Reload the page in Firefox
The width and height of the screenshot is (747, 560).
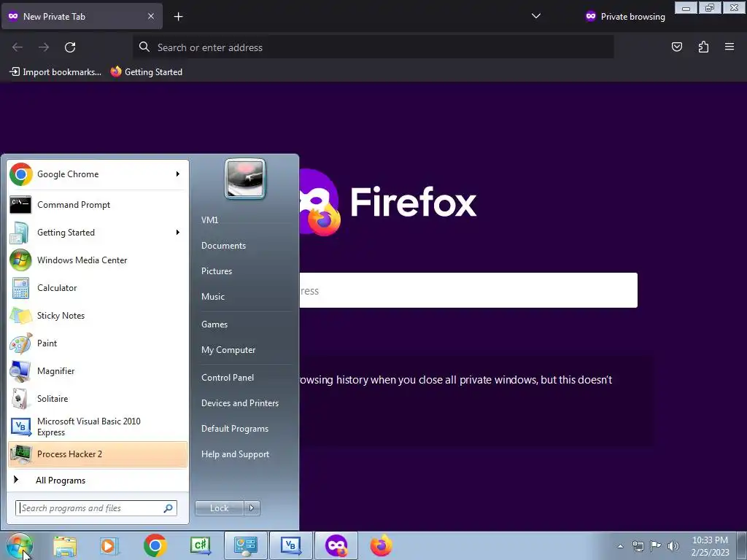point(70,47)
